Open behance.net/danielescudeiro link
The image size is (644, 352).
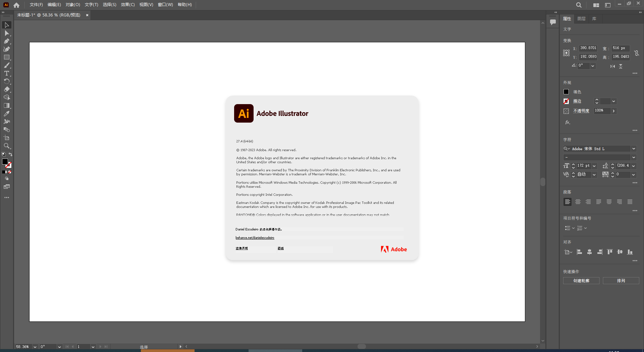(x=255, y=238)
